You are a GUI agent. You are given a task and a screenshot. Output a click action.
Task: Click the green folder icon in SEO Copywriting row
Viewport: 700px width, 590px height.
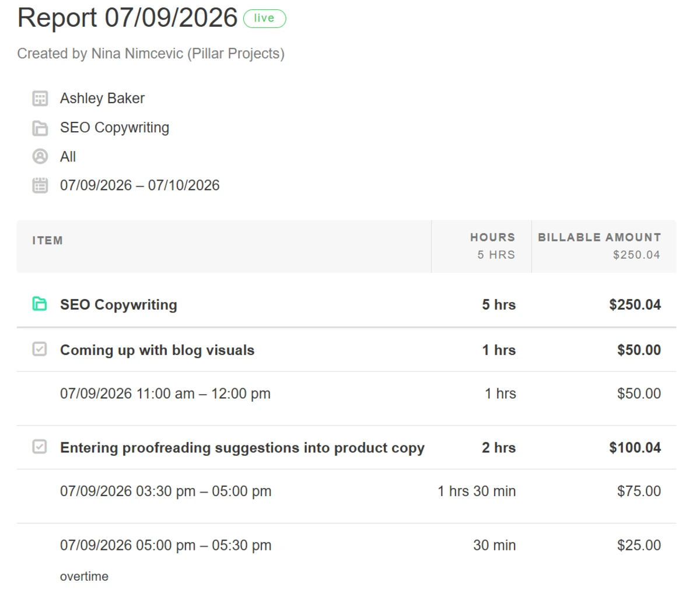point(40,304)
